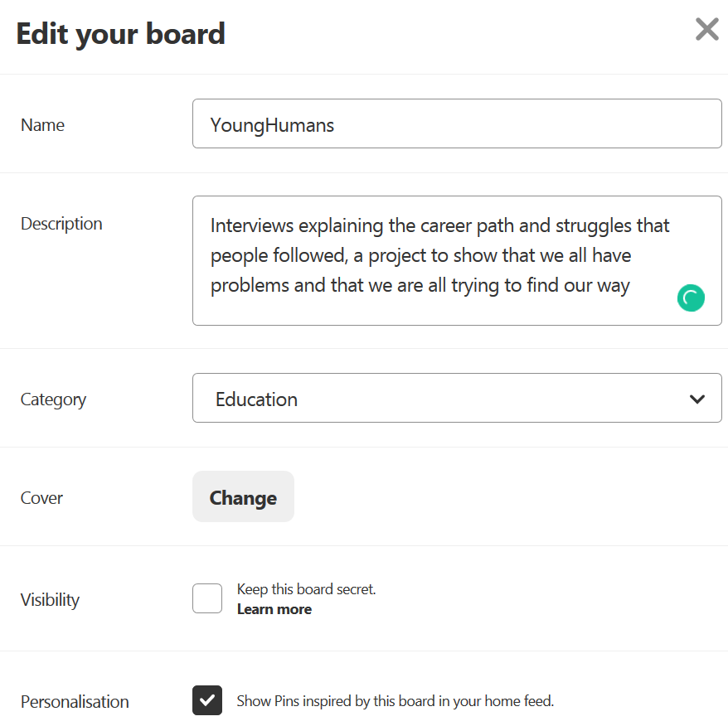Click the chevron arrow in Category dropdown

(696, 399)
